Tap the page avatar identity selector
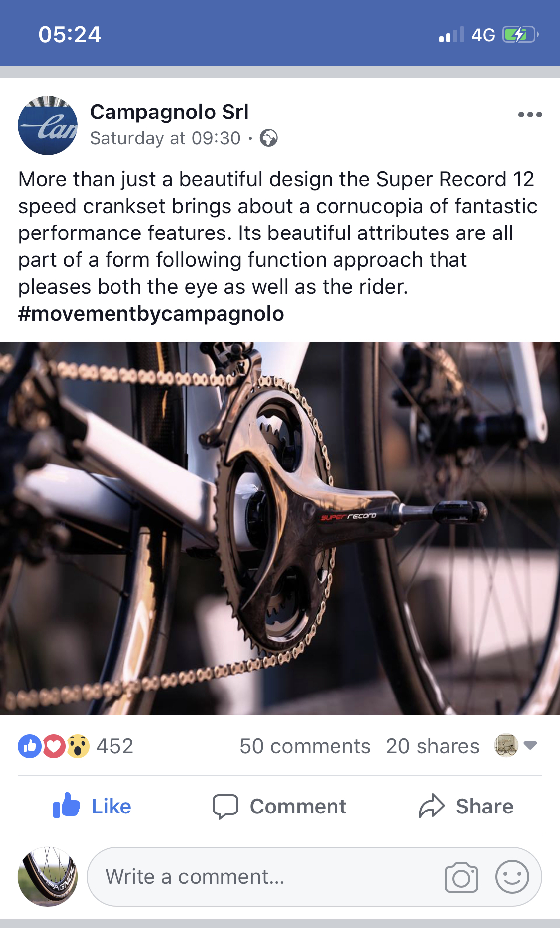This screenshot has height=928, width=560. point(506,745)
